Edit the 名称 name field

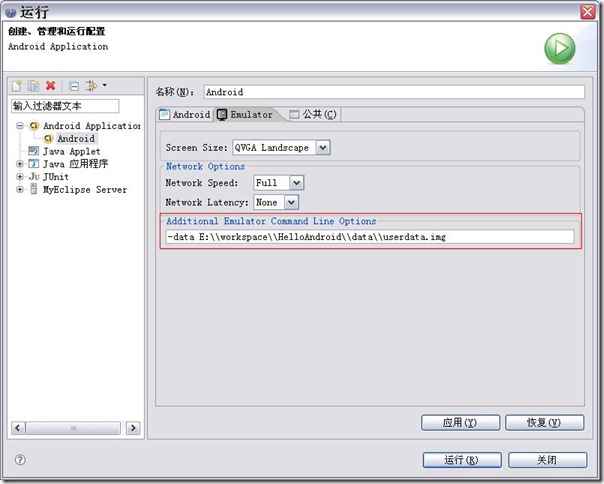pyautogui.click(x=394, y=92)
